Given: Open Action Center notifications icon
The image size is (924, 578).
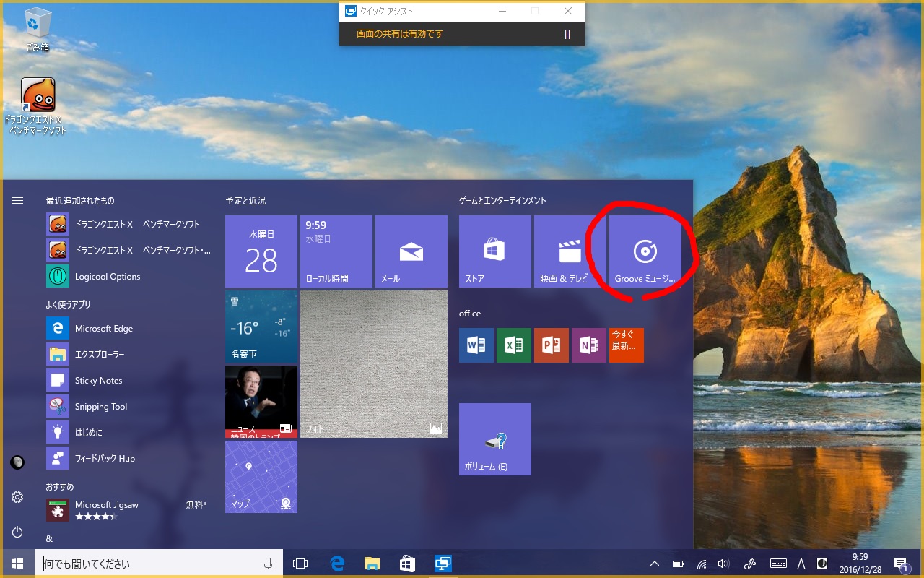Looking at the screenshot, I should pyautogui.click(x=901, y=564).
